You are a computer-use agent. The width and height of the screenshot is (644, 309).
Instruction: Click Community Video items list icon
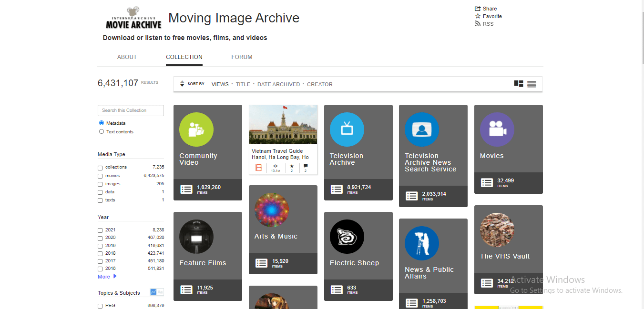[186, 189]
